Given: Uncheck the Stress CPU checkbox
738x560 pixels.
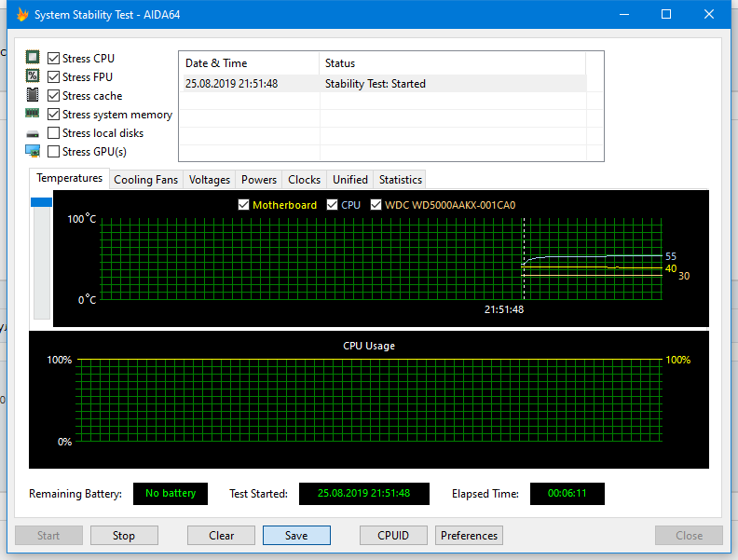Looking at the screenshot, I should 54,59.
